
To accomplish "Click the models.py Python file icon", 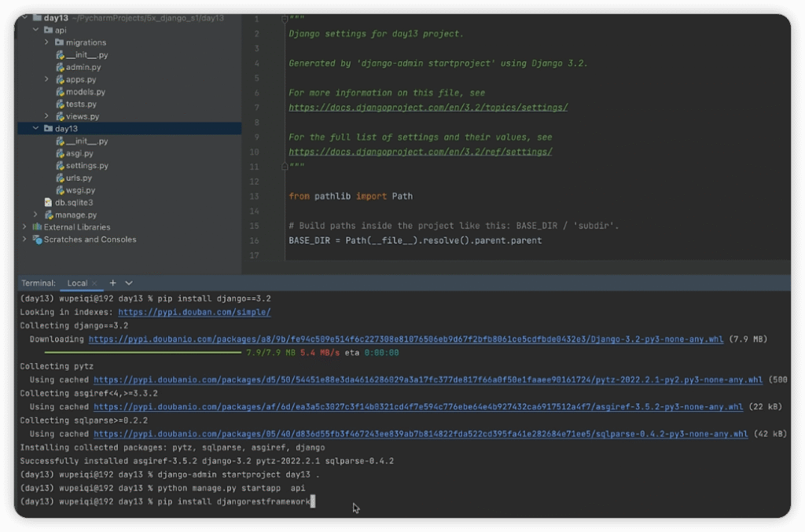I will [x=60, y=92].
